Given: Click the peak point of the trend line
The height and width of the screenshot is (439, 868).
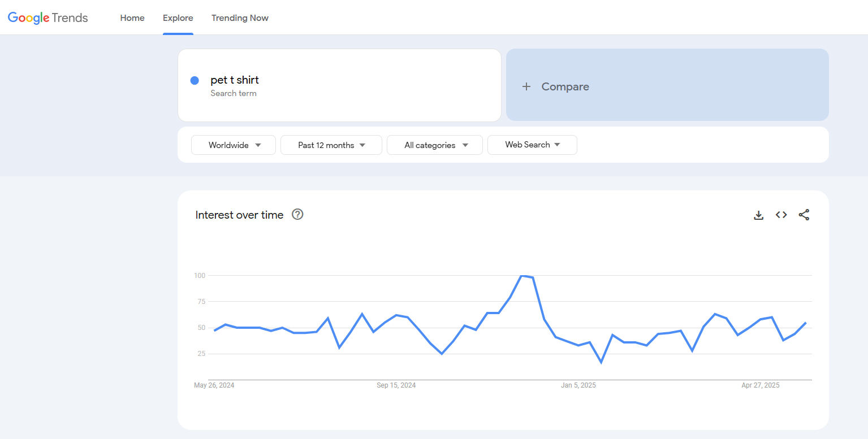Looking at the screenshot, I should pyautogui.click(x=522, y=276).
